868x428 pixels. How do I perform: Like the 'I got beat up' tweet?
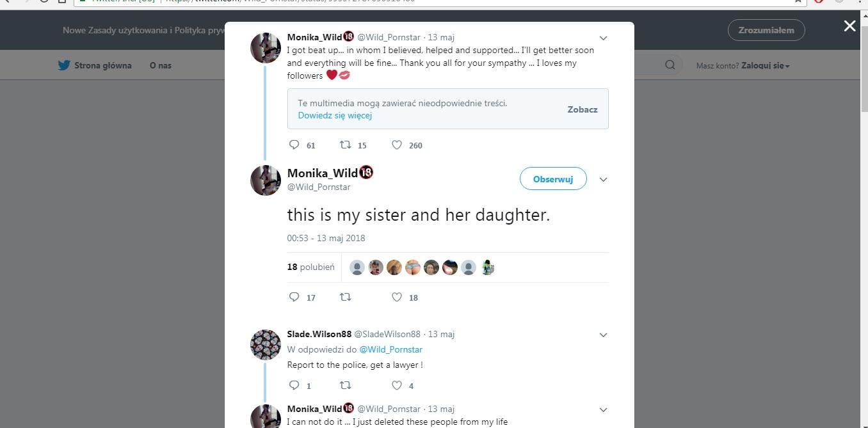(397, 145)
